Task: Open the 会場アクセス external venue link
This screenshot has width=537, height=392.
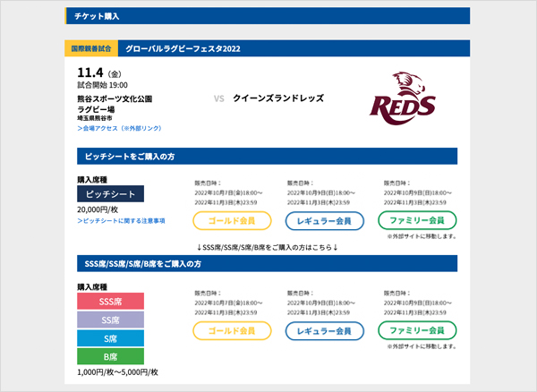Action: [119, 128]
